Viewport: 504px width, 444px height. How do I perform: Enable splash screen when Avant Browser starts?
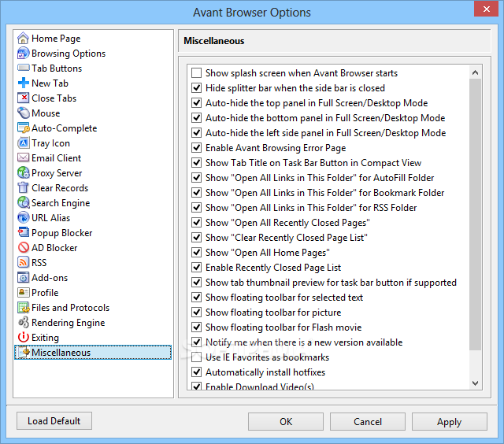[196, 73]
